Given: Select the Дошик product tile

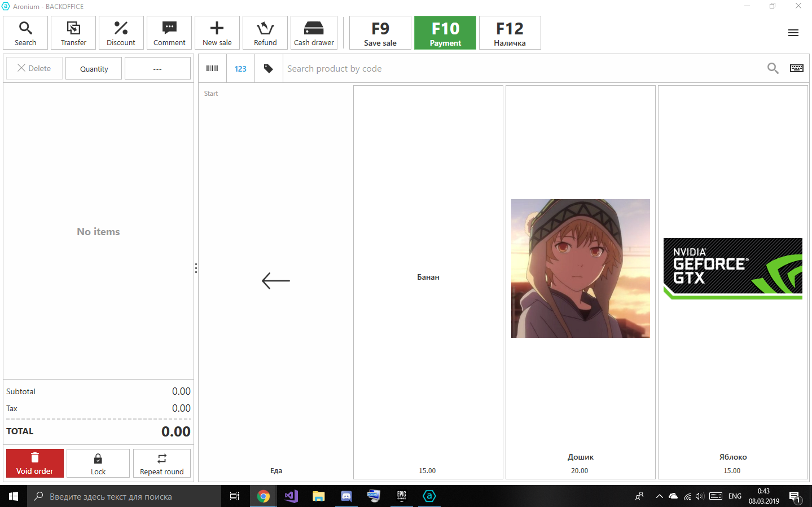Looking at the screenshot, I should [580, 282].
